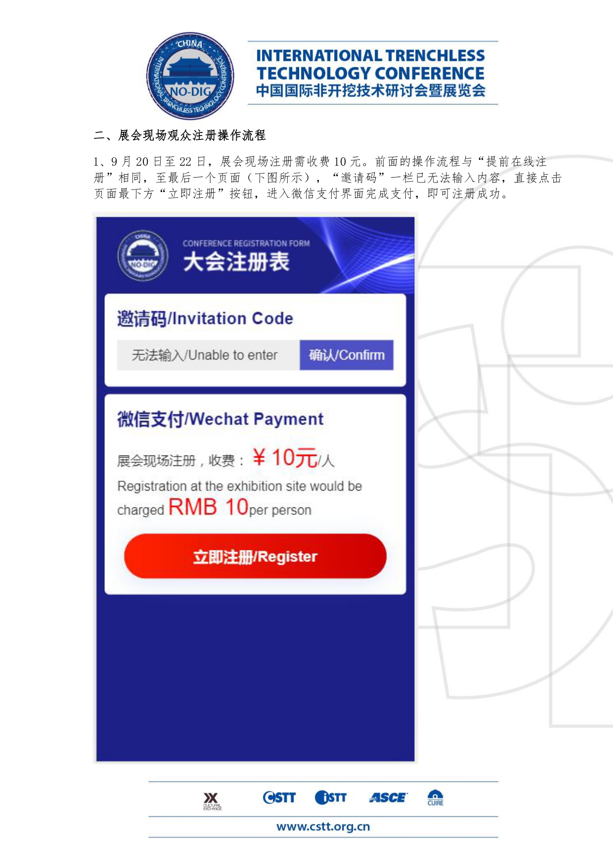Click the 中国国际非开挖技术研讨会暨展览会 Chinese title

[371, 91]
